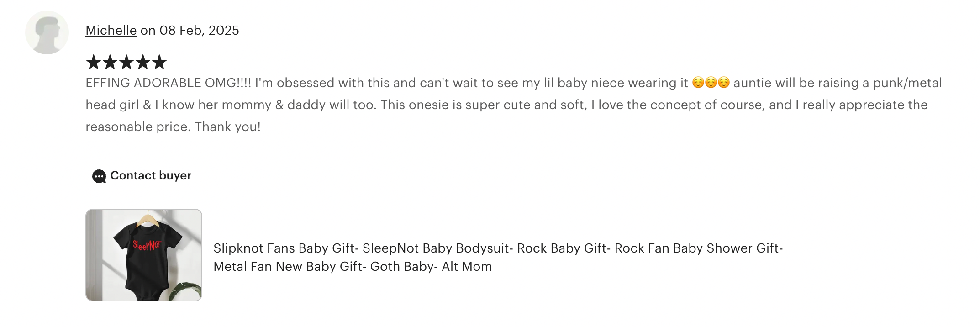Select the first star in the rating
Screen dimensions: 980x327
[x=94, y=62]
